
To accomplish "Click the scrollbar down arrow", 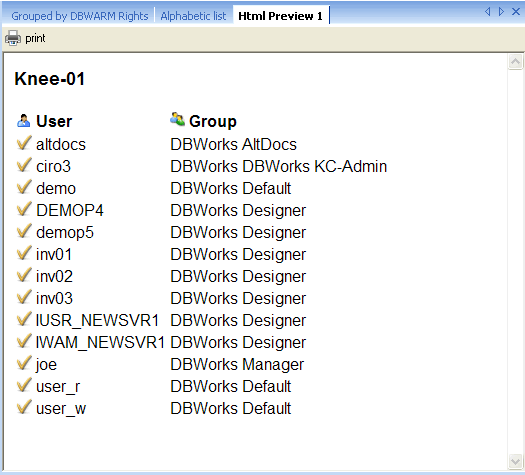I will click(515, 461).
